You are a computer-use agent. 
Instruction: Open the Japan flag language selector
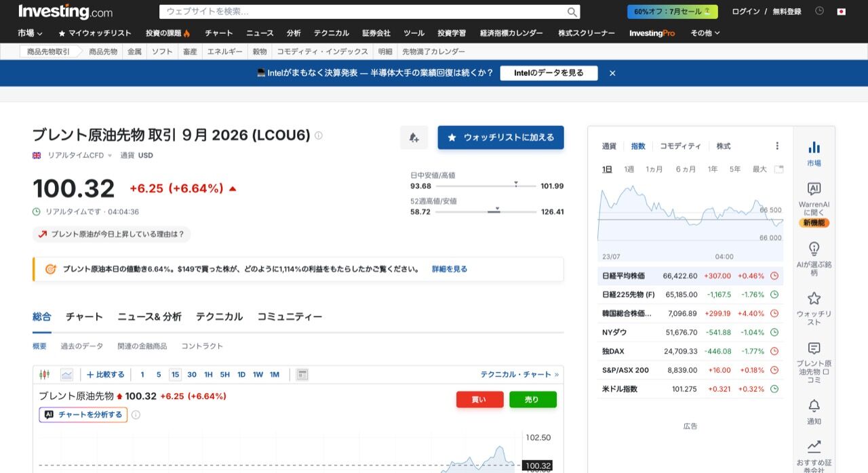pos(842,12)
